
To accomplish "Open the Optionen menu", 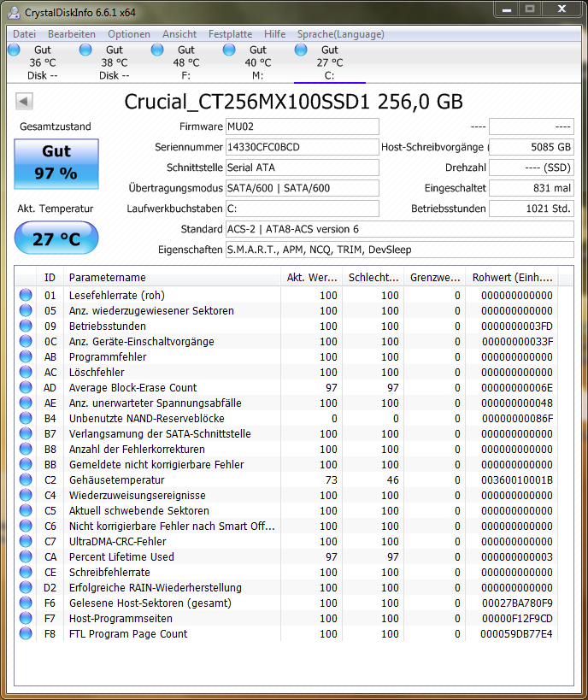I will pos(128,34).
